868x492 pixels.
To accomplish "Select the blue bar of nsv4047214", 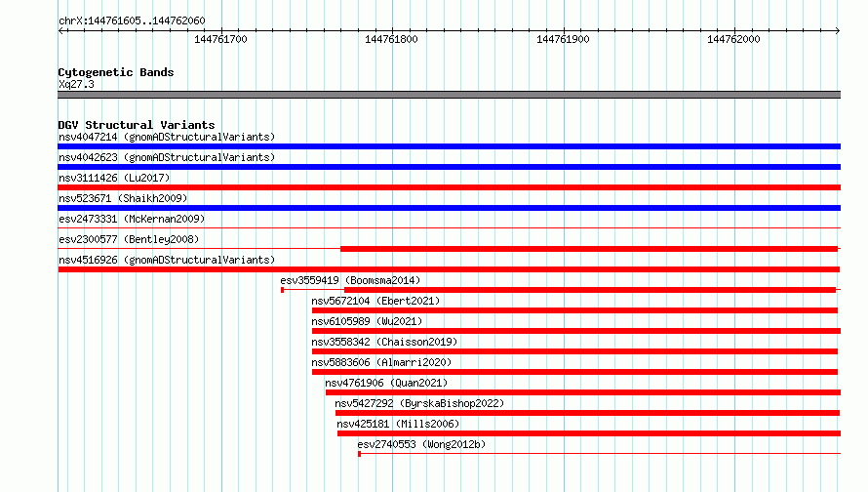I will coord(449,146).
